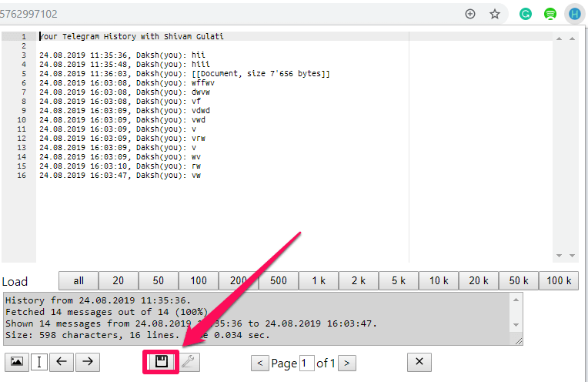Open the Grammarly extension icon
588x382 pixels.
pyautogui.click(x=526, y=15)
